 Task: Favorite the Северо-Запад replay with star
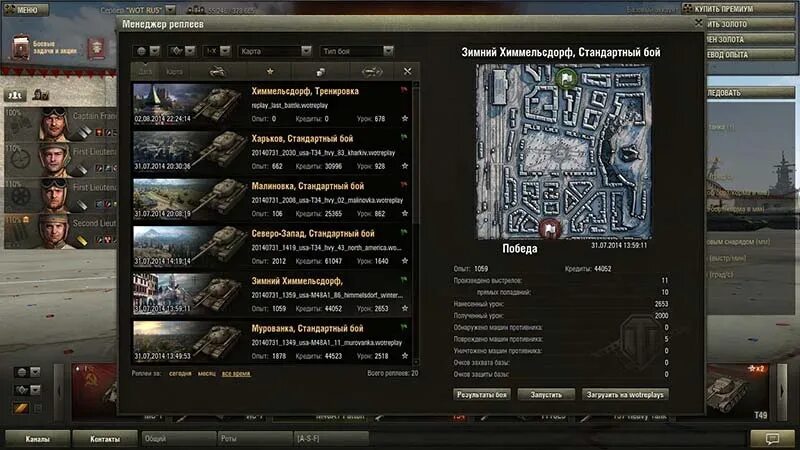point(405,261)
